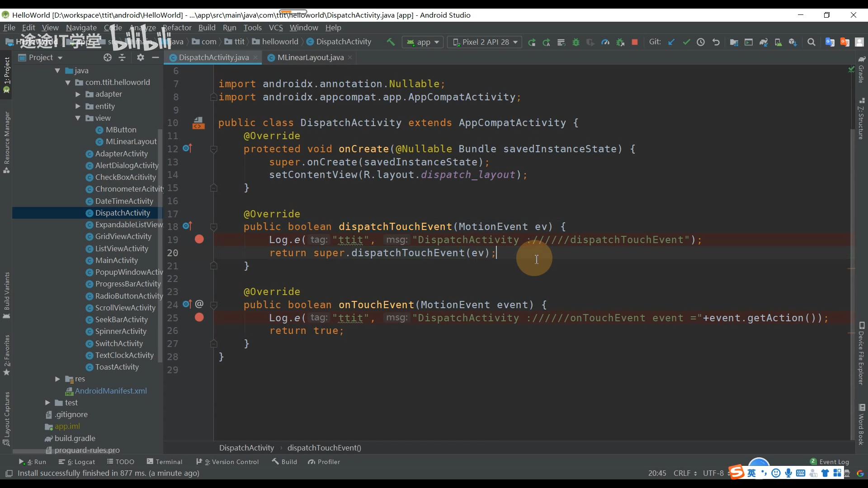Collapse the java folder
Image resolution: width=868 pixels, height=488 pixels.
[x=57, y=70]
